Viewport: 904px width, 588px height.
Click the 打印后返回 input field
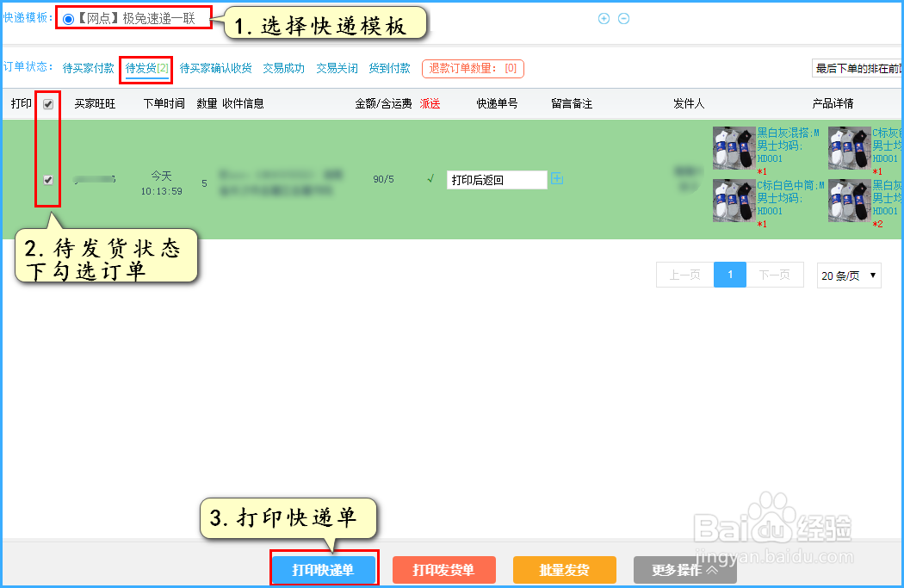pos(497,180)
